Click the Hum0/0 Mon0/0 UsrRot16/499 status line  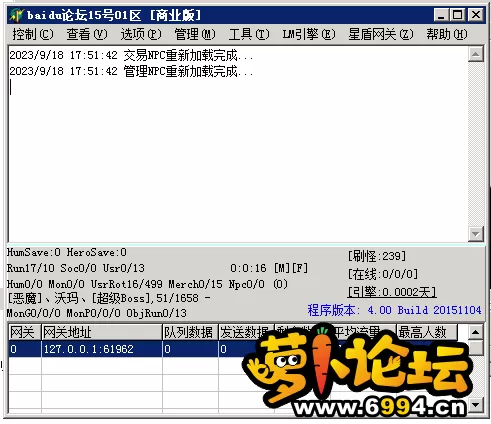tap(147, 284)
